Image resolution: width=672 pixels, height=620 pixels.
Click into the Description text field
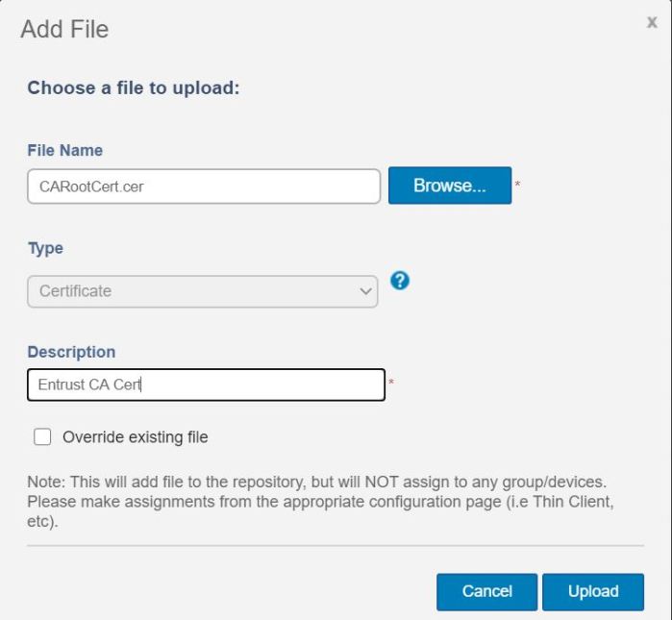(x=206, y=384)
